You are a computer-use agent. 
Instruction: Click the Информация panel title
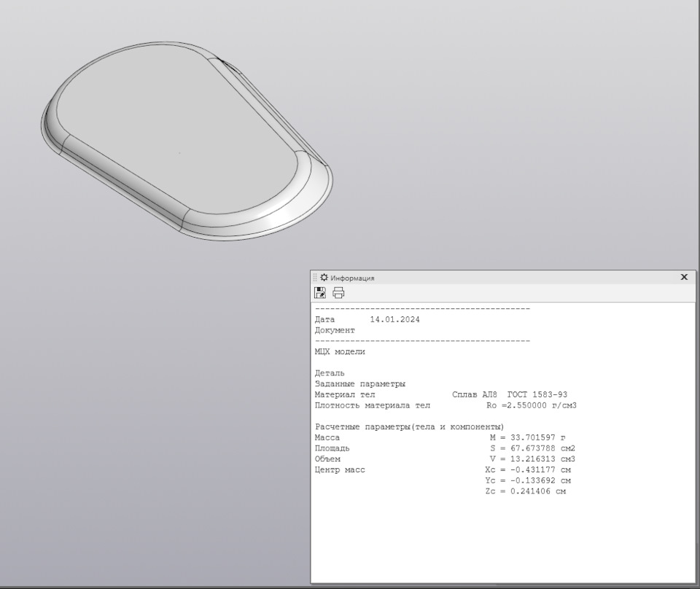(352, 278)
